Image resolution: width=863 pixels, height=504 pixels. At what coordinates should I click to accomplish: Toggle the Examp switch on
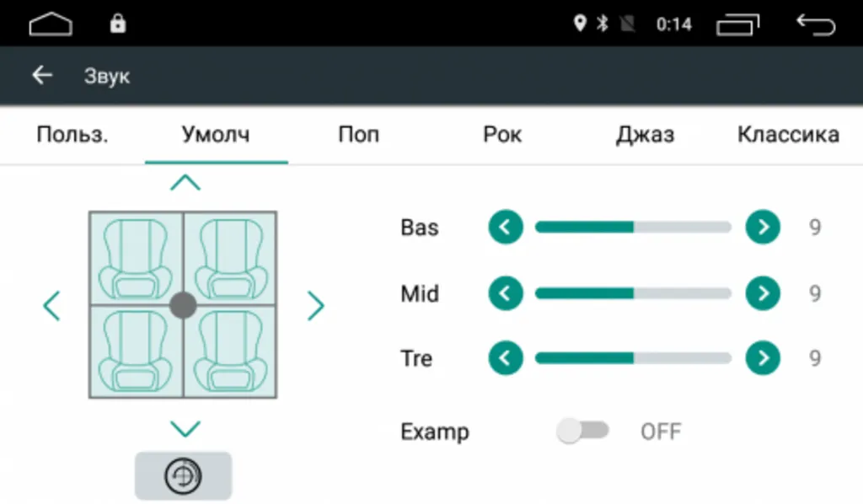[582, 432]
